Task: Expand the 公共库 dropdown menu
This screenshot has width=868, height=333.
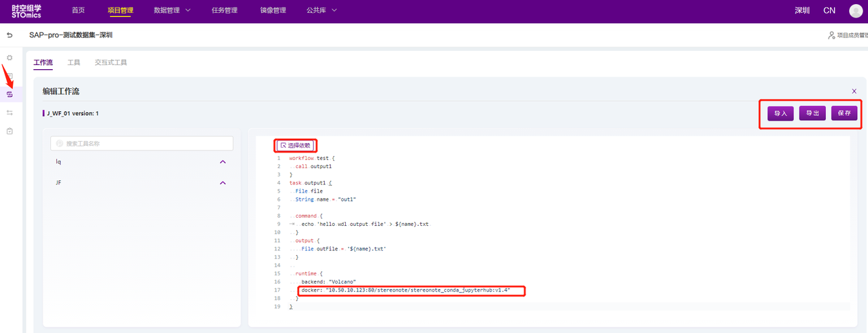Action: pos(321,11)
